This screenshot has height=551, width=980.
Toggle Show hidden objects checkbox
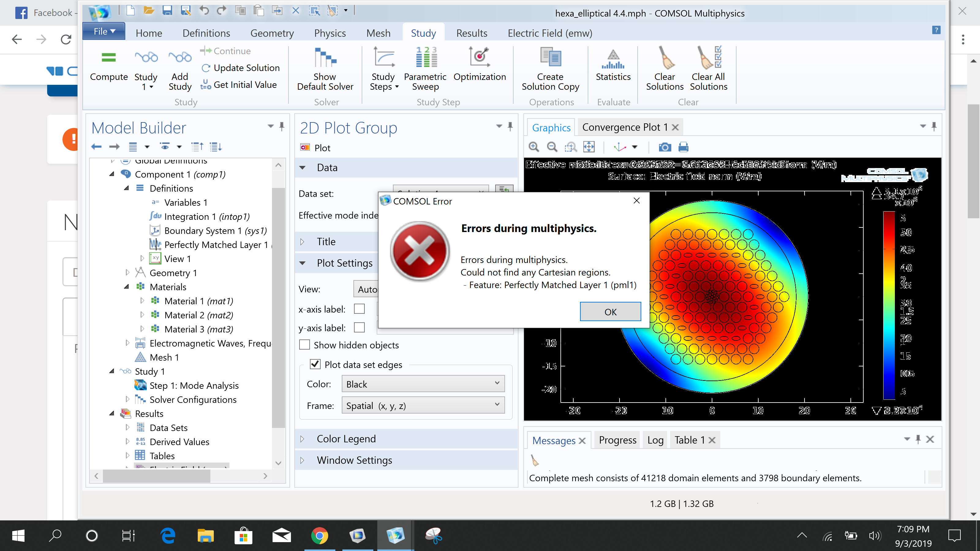pos(304,345)
